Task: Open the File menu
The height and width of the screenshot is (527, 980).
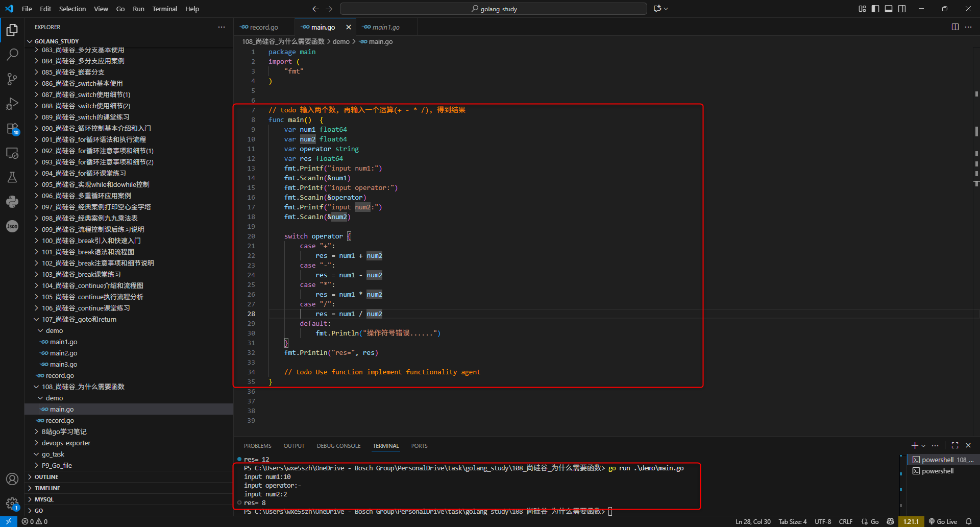Action: [27, 9]
